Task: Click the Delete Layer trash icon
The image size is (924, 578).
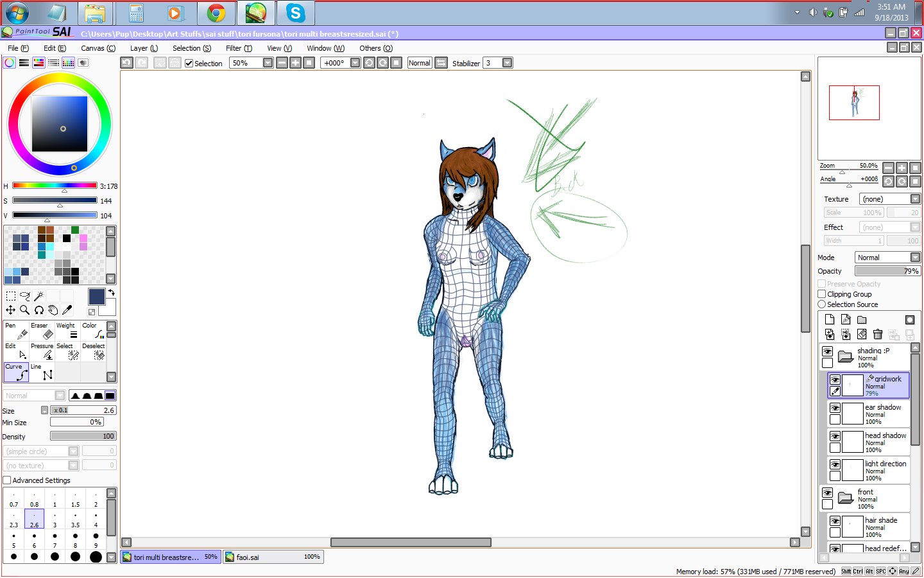Action: pos(878,335)
